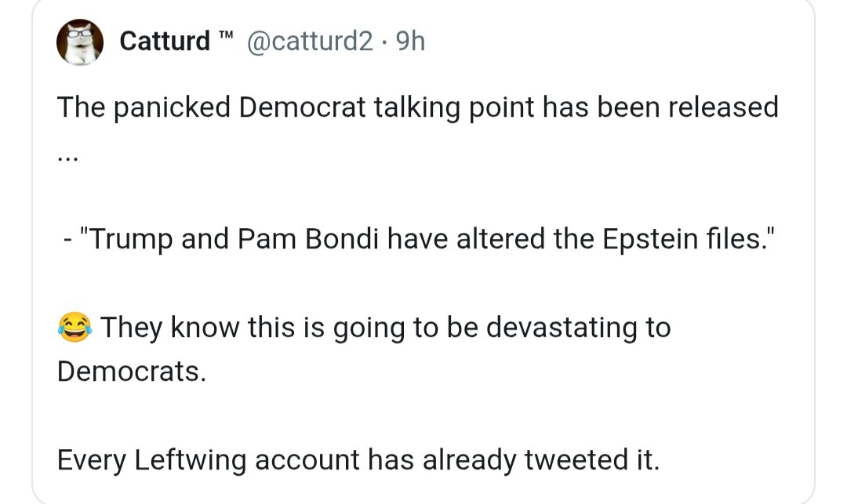This screenshot has width=847, height=504.
Task: Click the line starting "The panicked Democrat"
Action: 417,107
